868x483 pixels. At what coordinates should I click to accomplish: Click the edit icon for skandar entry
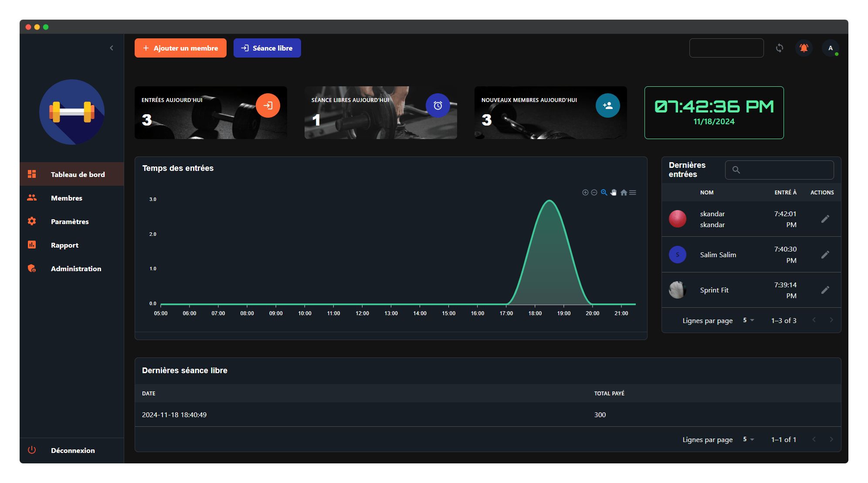pos(825,219)
